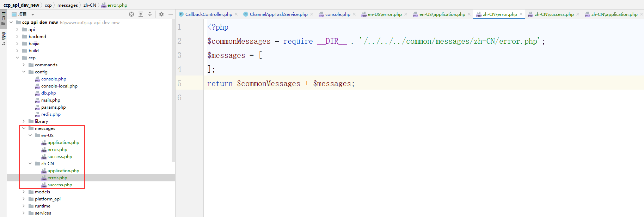644x217 pixels.
Task: Switch to en-US\error.php tab
Action: (x=385, y=14)
